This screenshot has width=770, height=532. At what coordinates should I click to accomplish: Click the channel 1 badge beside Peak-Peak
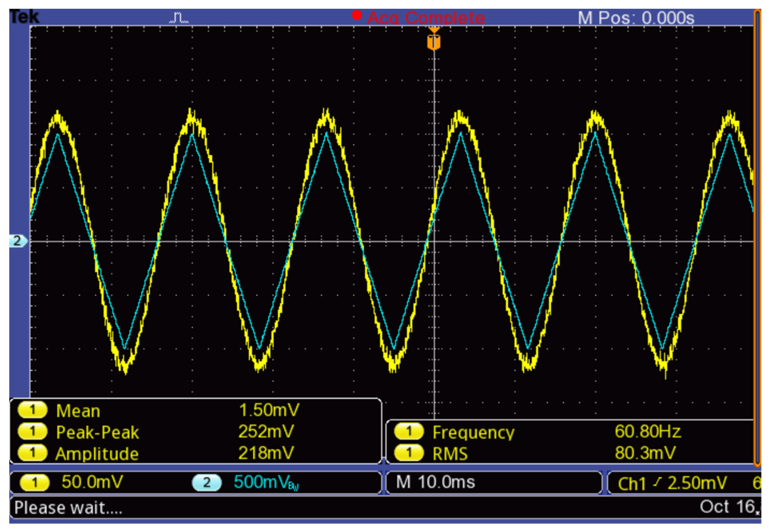(x=32, y=432)
